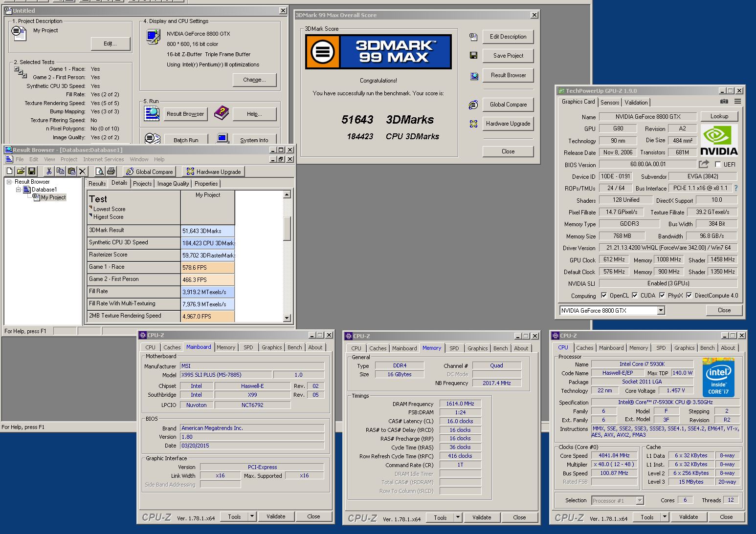This screenshot has height=534, width=756.
Task: Collapse the Result Browser tree root node
Action: point(9,182)
